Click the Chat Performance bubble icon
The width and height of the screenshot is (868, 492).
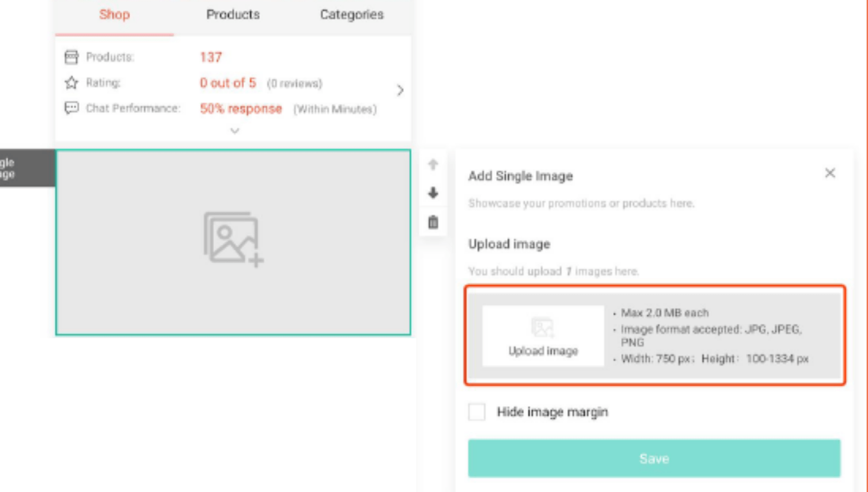[x=72, y=108]
